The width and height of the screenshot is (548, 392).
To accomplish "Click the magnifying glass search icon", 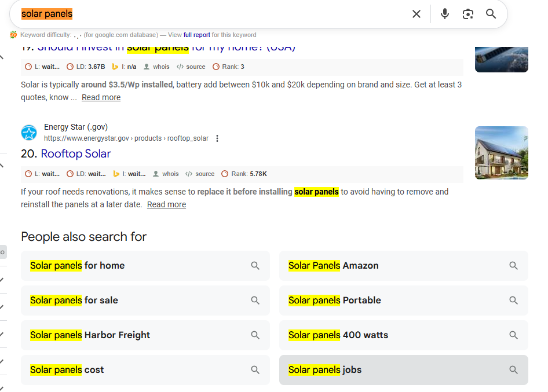I will pos(491,14).
